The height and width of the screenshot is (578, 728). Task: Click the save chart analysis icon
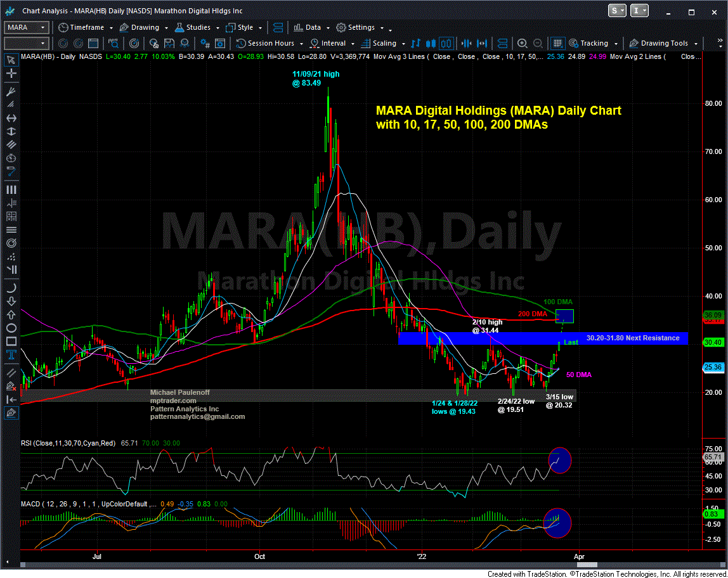click(169, 44)
